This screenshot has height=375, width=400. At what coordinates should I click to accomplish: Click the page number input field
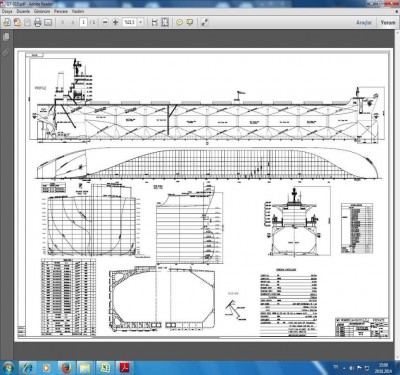point(83,22)
